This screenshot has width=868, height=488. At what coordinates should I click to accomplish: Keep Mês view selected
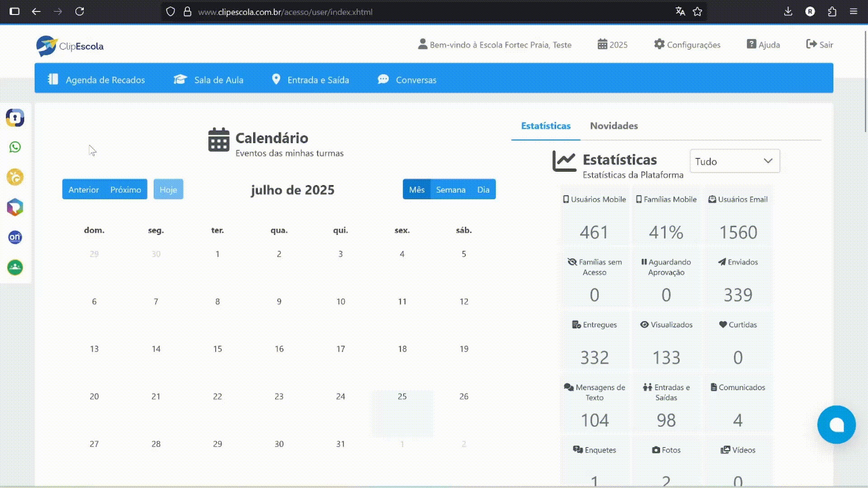tap(417, 190)
